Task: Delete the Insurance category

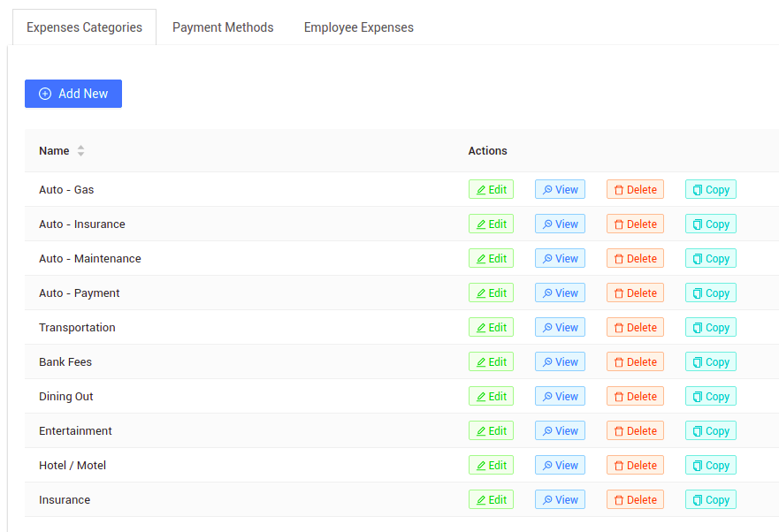Action: [x=635, y=499]
